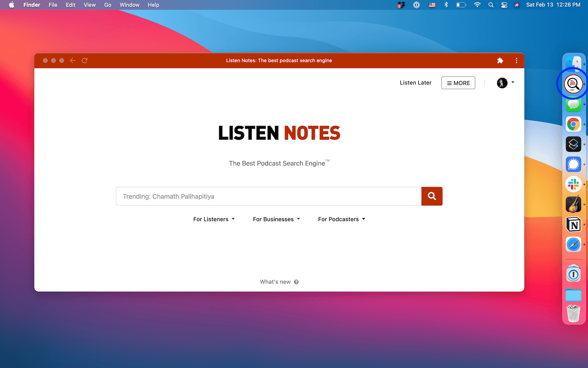Screen dimensions: 588x368
Task: Open 1Password menu bar icon
Action: (x=416, y=5)
